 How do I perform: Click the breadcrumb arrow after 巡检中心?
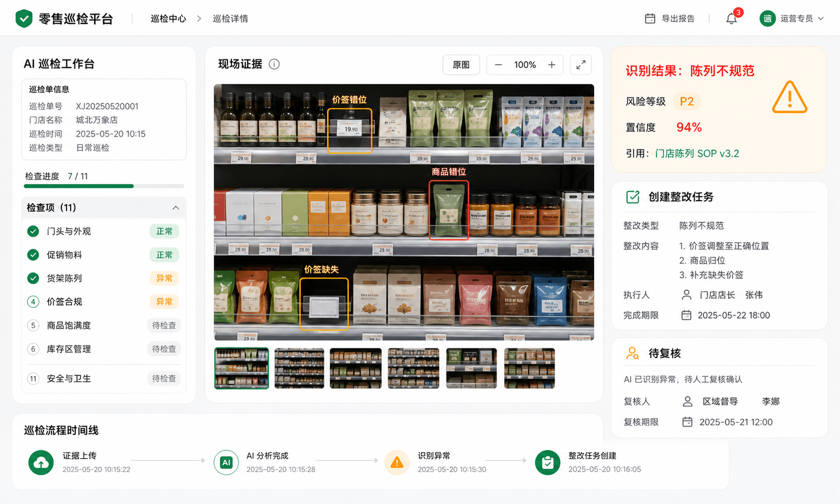click(199, 19)
